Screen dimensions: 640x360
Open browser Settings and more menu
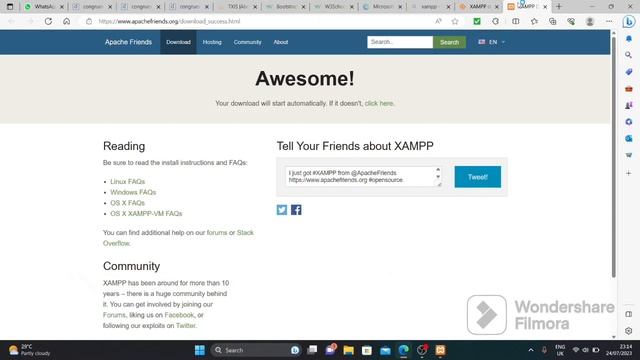point(609,21)
